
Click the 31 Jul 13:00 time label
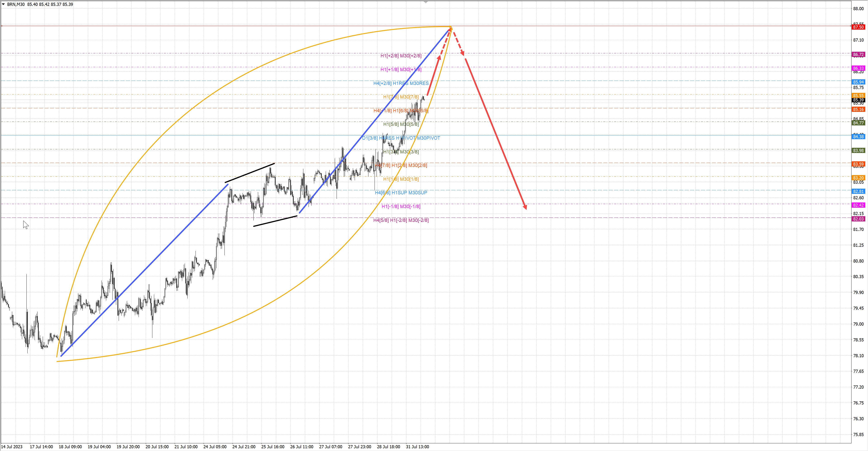(x=417, y=447)
